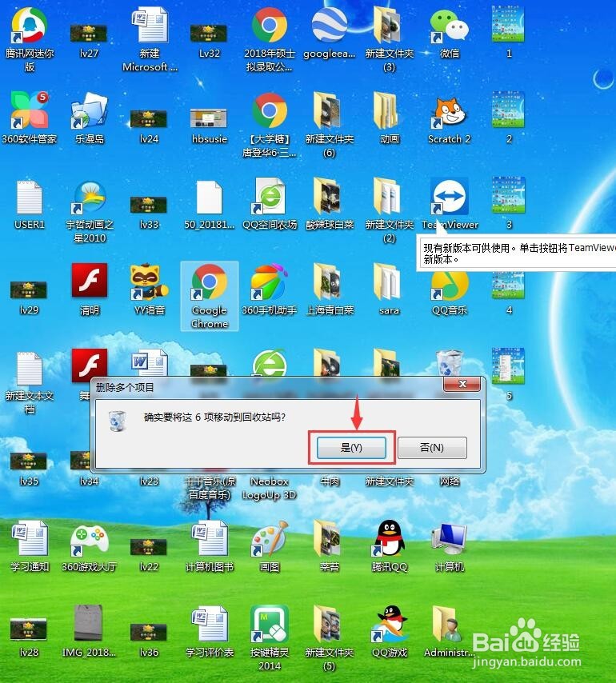This screenshot has width=616, height=683.
Task: Select the lv35 image icon
Action: coord(29,461)
